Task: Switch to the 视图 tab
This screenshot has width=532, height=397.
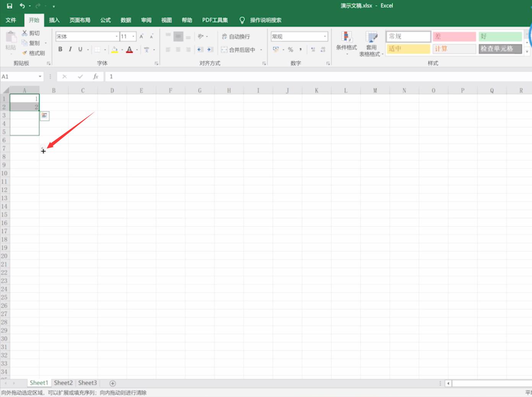Action: coord(166,20)
